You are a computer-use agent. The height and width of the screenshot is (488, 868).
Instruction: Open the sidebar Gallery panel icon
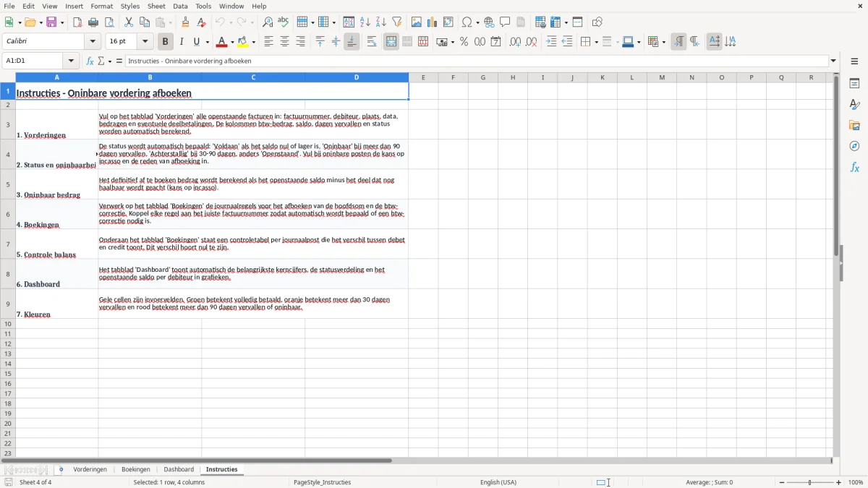pos(854,125)
